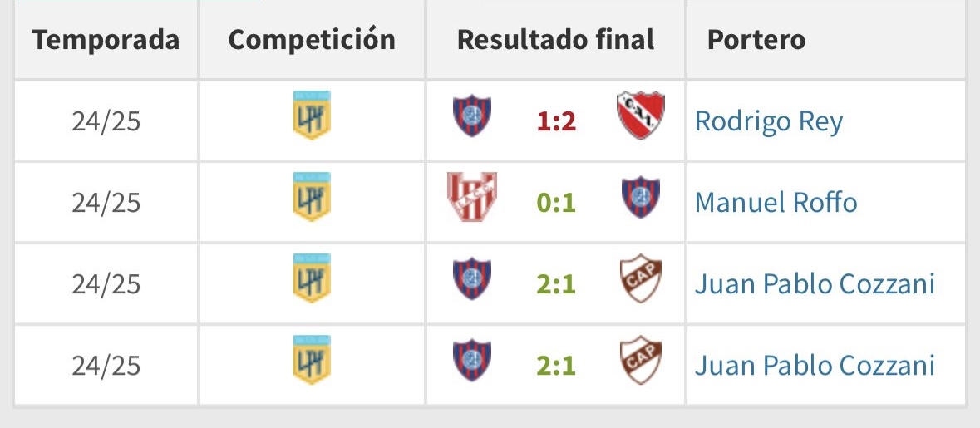Click the Portero column header
The image size is (980, 428).
pyautogui.click(x=756, y=39)
